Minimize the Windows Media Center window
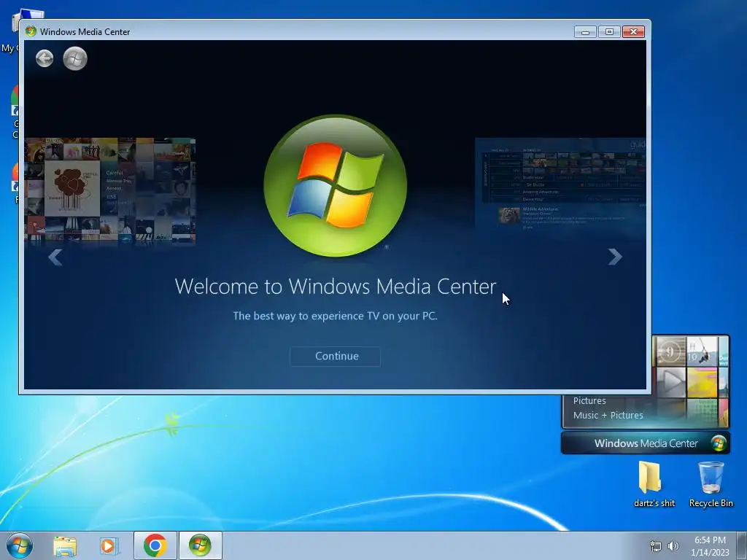 586,32
